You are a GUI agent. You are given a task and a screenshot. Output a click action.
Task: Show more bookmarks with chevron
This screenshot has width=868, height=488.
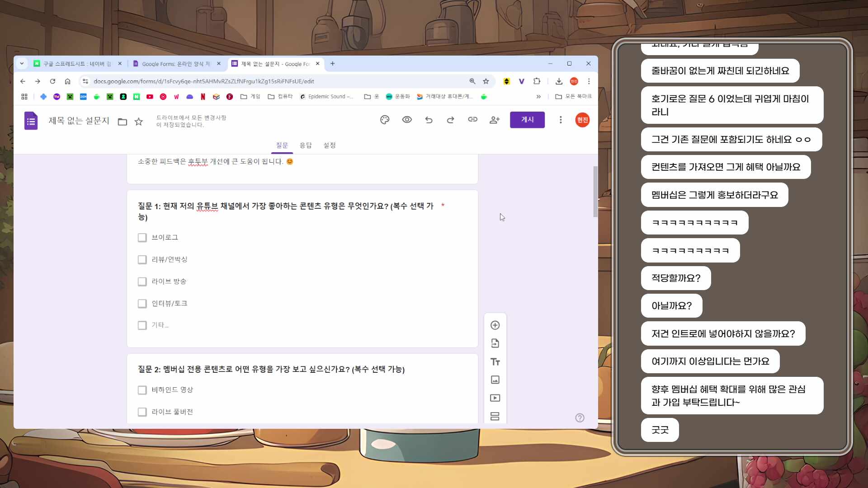pos(538,97)
